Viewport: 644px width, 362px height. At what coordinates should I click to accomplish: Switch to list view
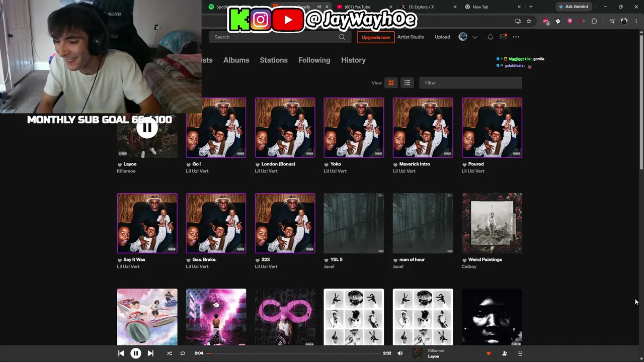point(407,83)
